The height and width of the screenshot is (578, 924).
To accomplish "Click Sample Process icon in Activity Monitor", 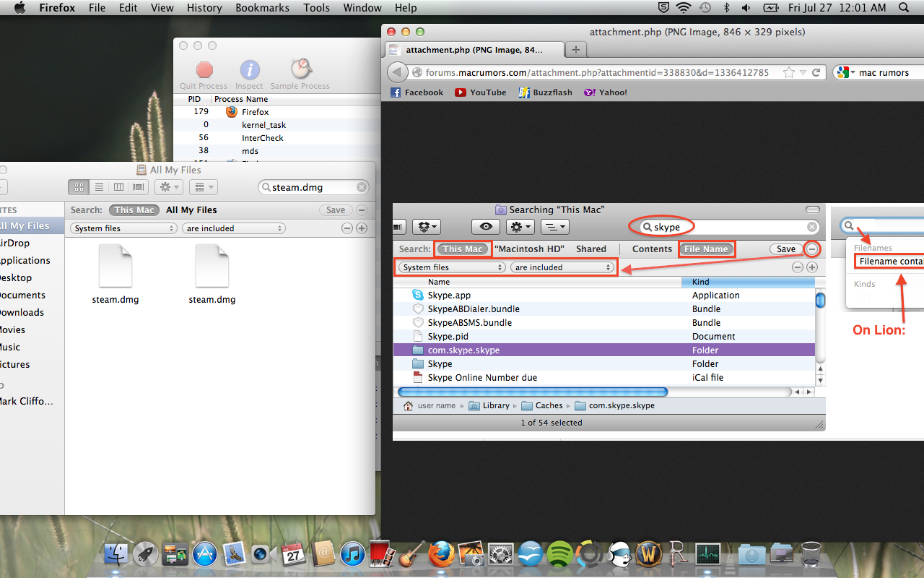I will tap(300, 69).
